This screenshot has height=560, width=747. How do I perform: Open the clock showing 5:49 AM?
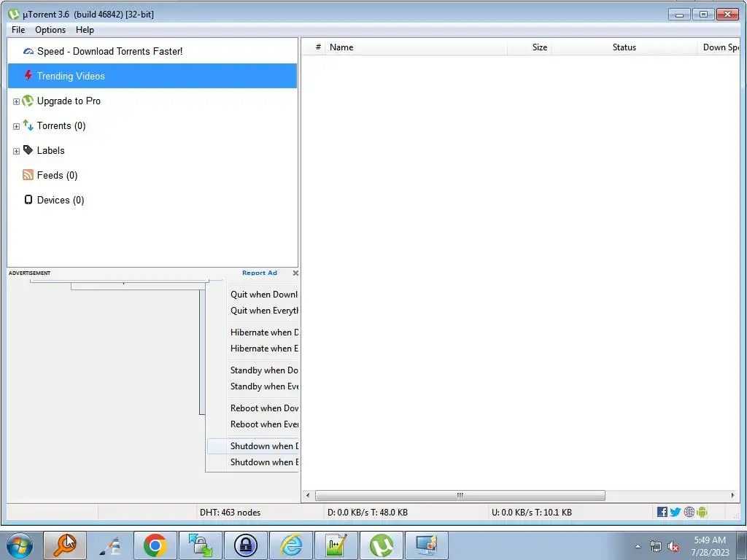click(710, 546)
